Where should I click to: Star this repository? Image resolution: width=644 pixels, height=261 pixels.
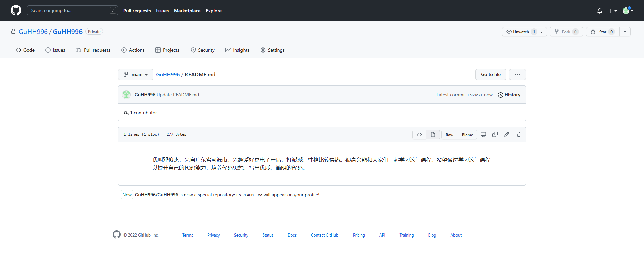point(603,32)
